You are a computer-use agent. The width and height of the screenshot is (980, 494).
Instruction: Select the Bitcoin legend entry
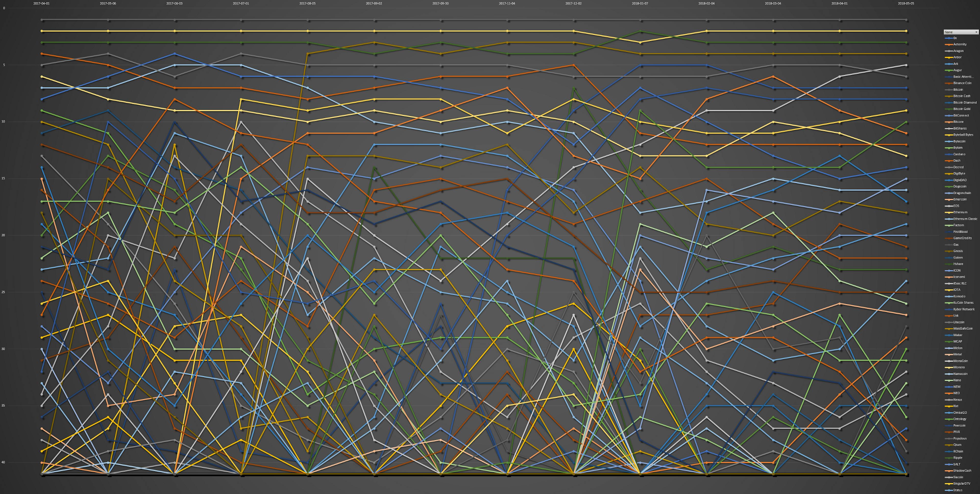958,90
